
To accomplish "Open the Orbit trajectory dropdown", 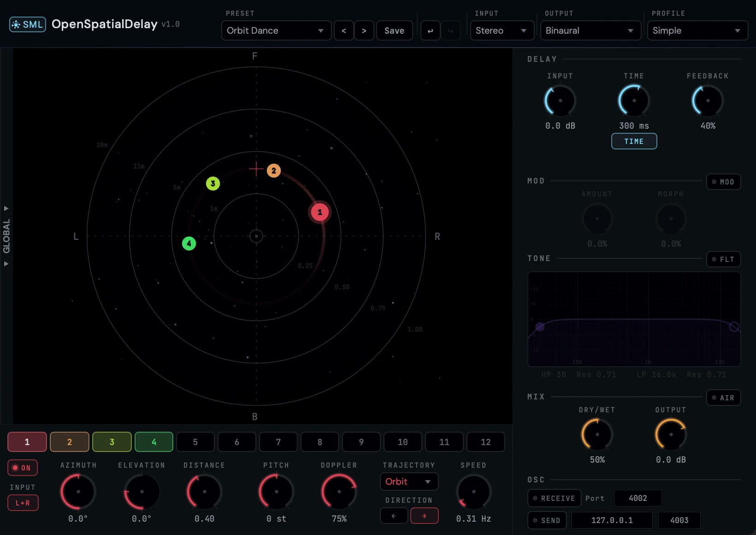I will (x=409, y=481).
